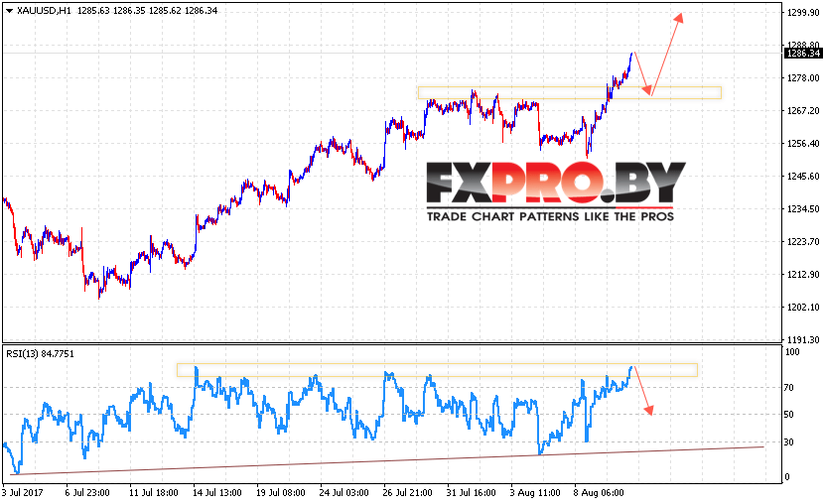This screenshot has width=824, height=504.
Task: Click the 19 Jul 08:00 time label
Action: 281,493
